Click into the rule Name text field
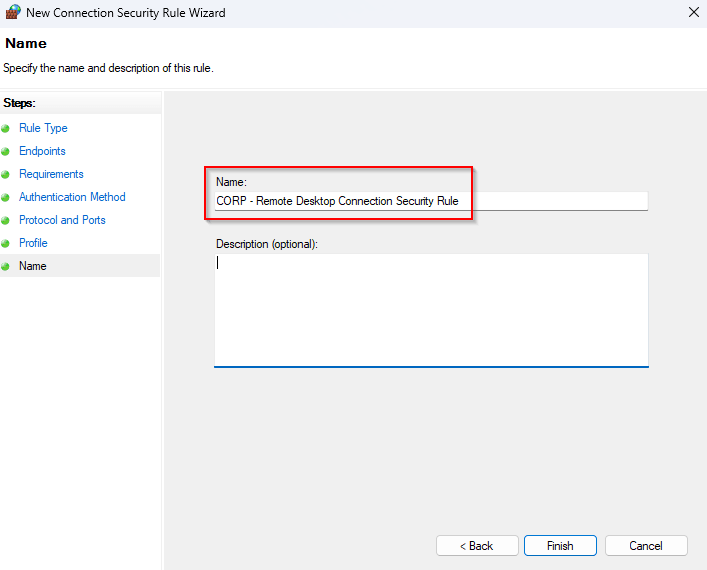The width and height of the screenshot is (707, 570). 430,201
